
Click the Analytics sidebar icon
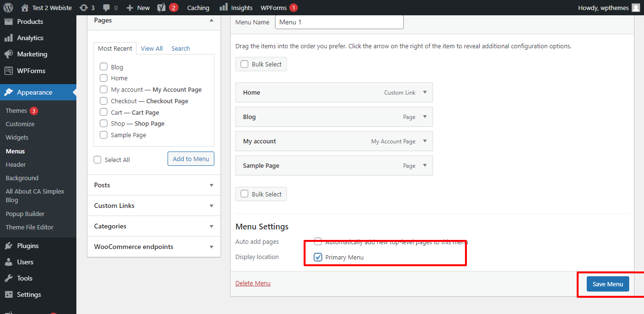click(8, 38)
